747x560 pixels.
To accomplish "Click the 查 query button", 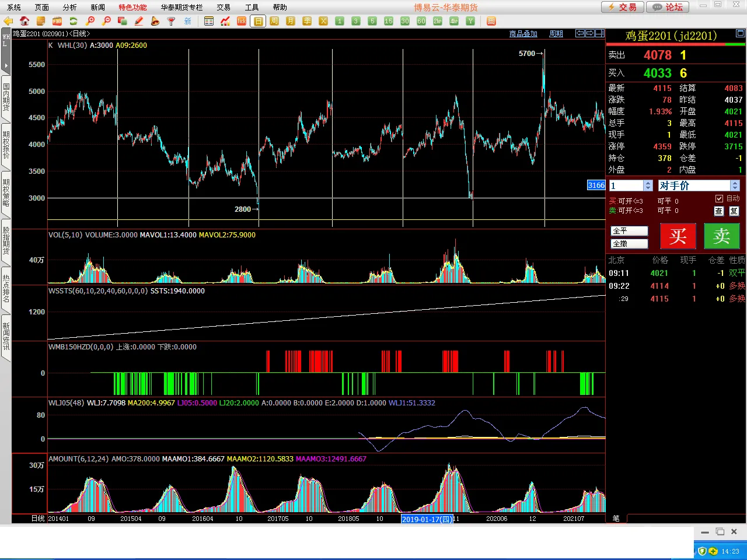I will click(719, 211).
